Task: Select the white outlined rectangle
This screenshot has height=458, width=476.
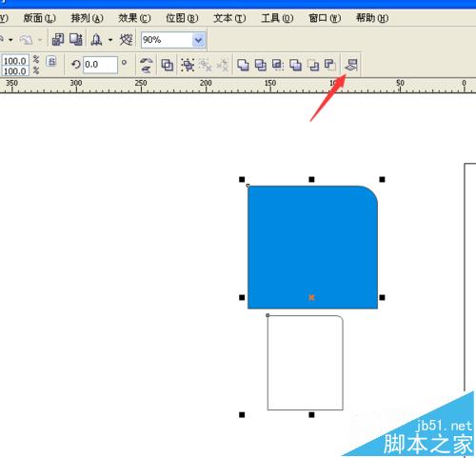Action: (x=306, y=363)
